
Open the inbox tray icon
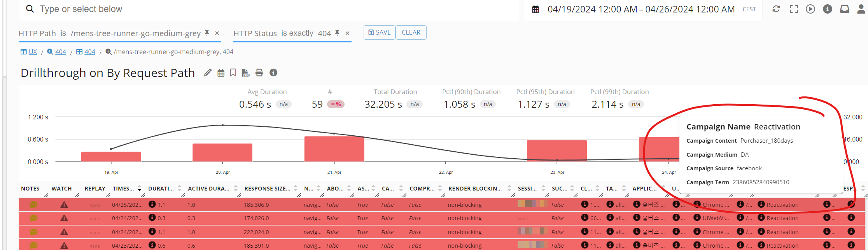[845, 9]
